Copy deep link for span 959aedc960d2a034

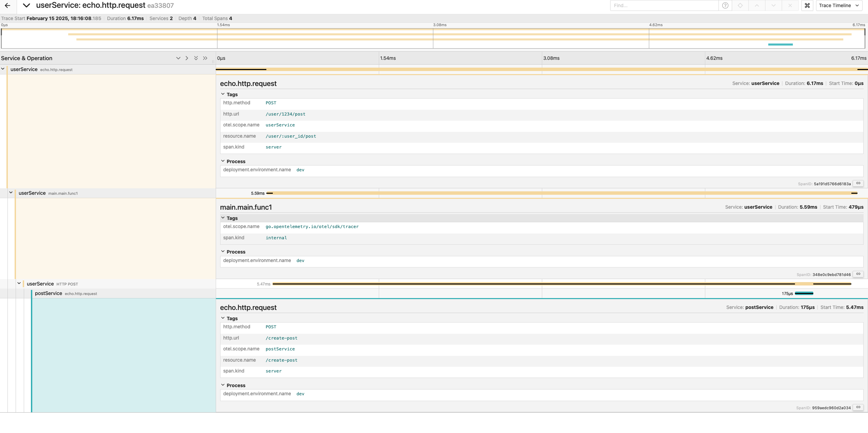[858, 408]
